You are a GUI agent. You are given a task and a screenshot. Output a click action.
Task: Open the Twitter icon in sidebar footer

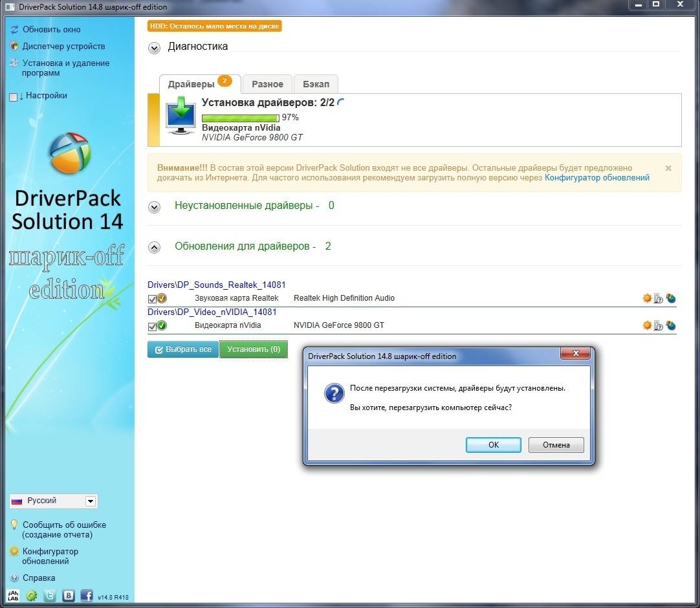pos(50,596)
